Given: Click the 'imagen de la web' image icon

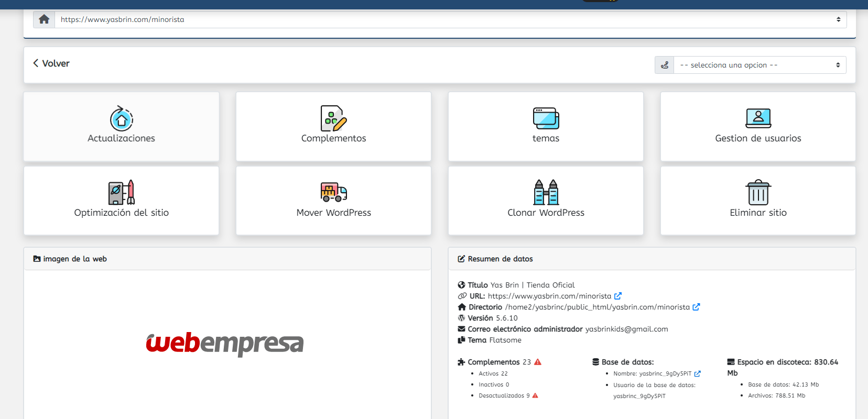Looking at the screenshot, I should 37,259.
